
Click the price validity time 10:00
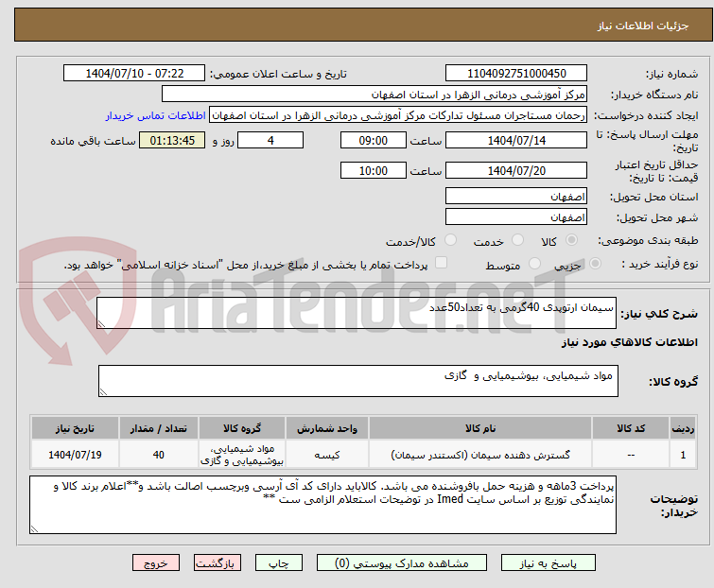click(x=373, y=171)
